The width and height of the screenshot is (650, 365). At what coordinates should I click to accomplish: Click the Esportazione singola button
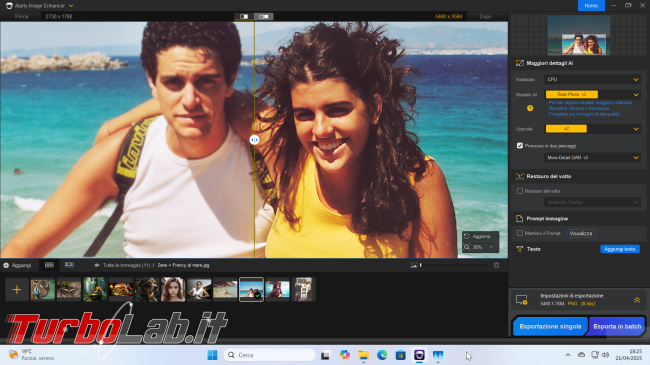[550, 326]
